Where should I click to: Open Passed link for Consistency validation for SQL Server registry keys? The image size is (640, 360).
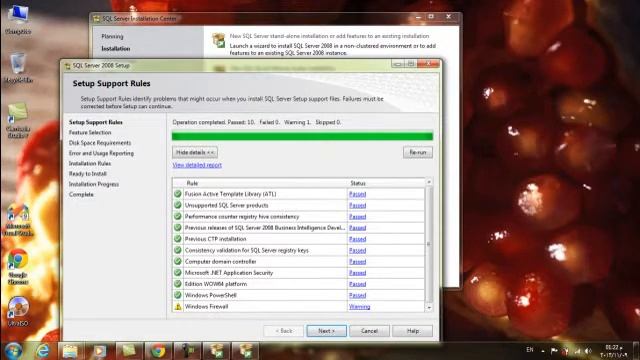tap(358, 250)
